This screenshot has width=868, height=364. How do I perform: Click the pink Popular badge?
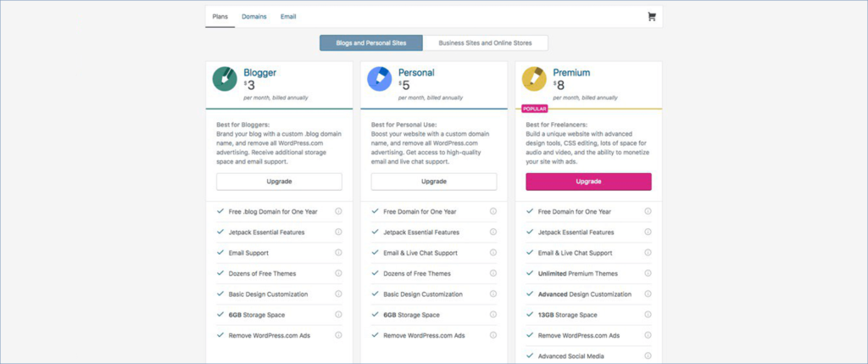[535, 109]
